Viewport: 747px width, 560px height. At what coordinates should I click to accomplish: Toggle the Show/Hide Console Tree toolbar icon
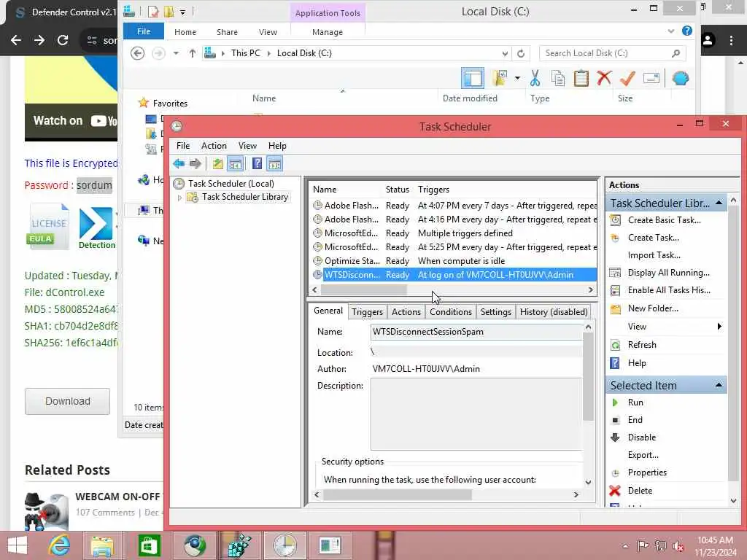coord(236,164)
